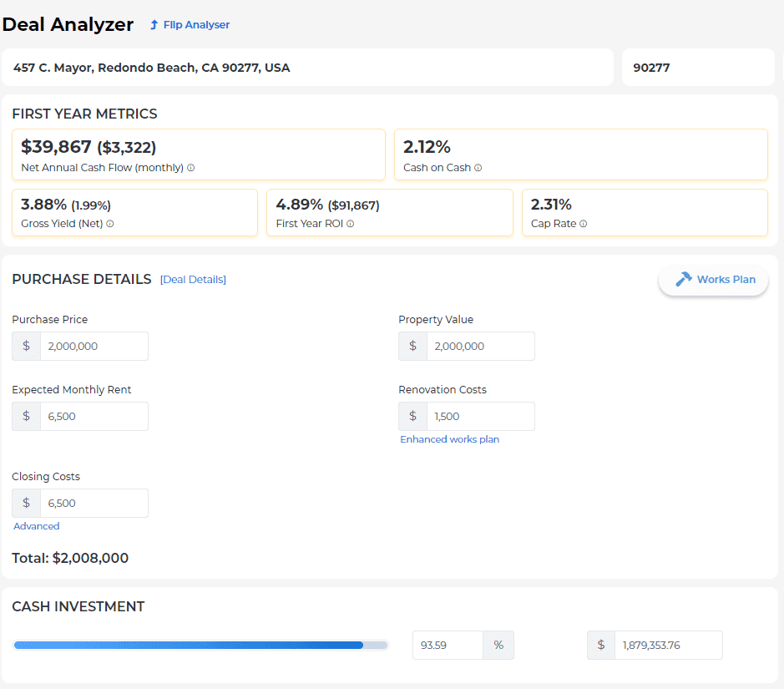
Task: Focus the Property Value input
Action: (x=480, y=346)
